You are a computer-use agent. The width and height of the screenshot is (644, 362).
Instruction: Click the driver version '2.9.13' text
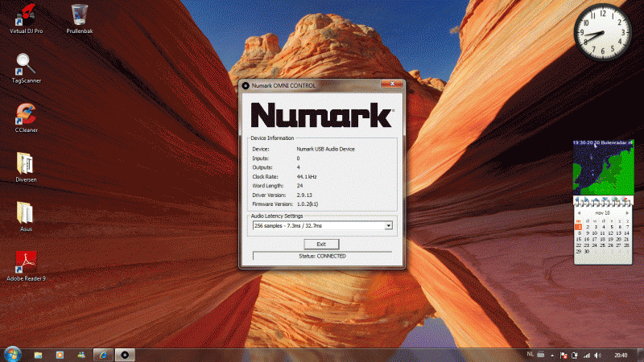pyautogui.click(x=304, y=195)
